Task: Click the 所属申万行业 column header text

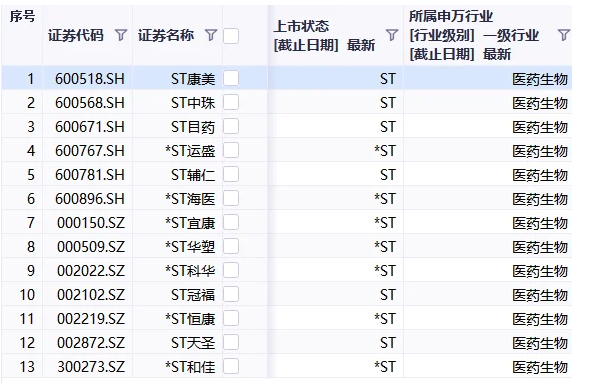Action: 451,16
